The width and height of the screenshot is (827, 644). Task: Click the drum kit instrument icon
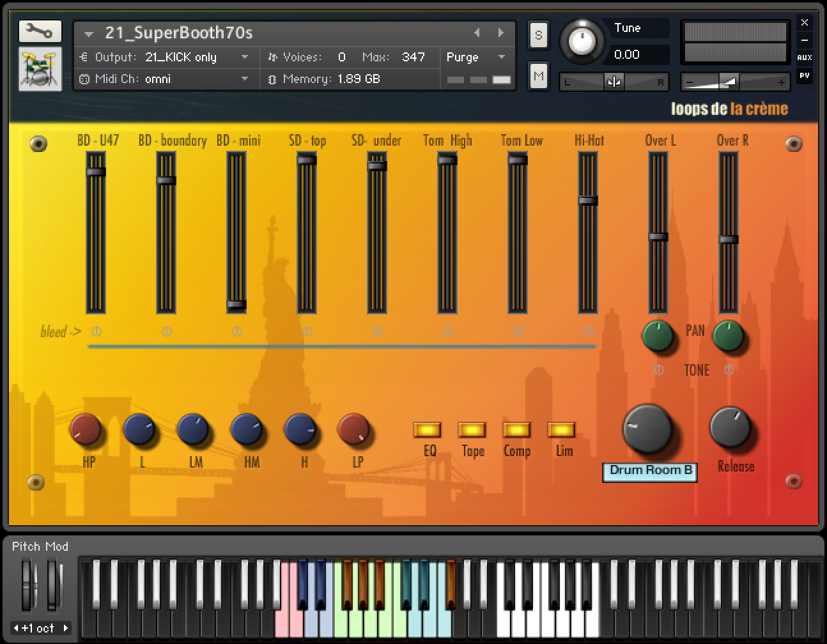39,68
